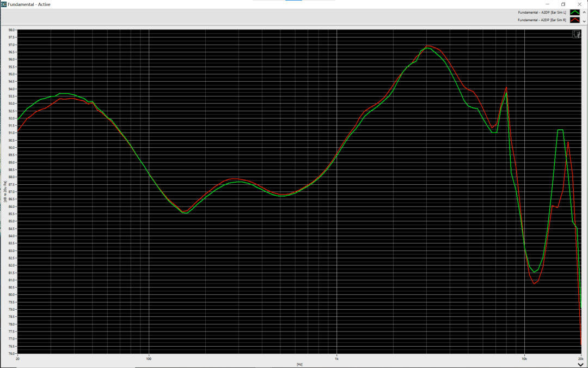This screenshot has width=588, height=368.
Task: Expand the chevron at the window's bottom-right corner
Action: (x=580, y=365)
